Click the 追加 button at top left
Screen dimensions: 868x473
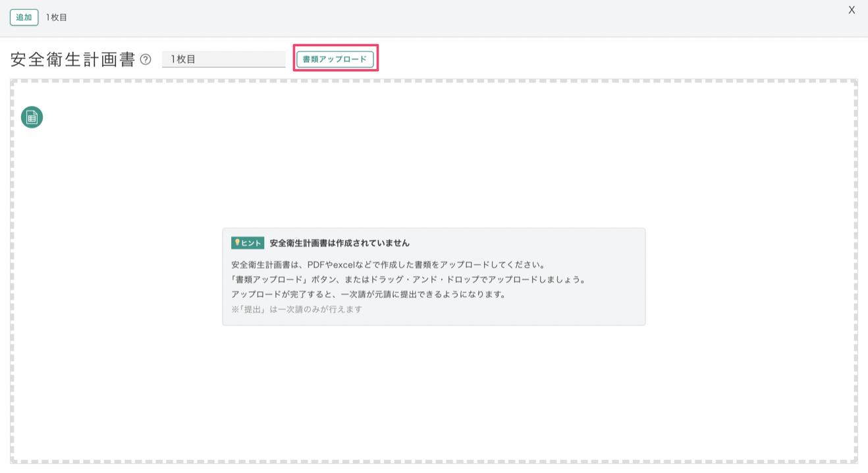click(24, 17)
